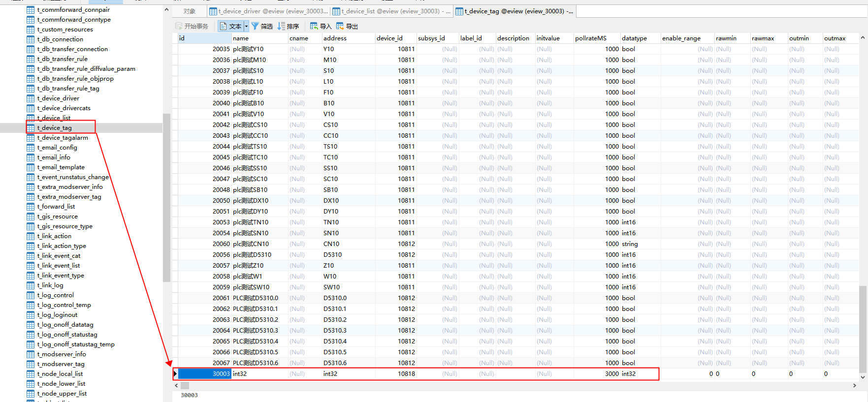Click the grid horizontal scroll left arrow
Image resolution: width=868 pixels, height=402 pixels.
[x=177, y=386]
